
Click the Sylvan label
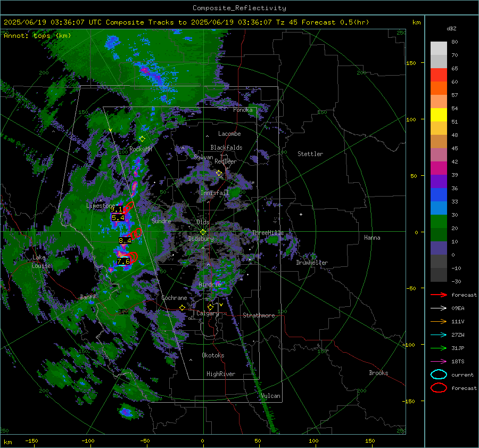203,157
